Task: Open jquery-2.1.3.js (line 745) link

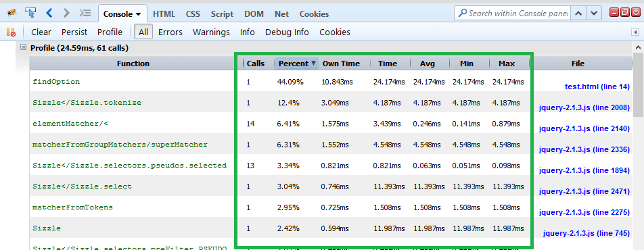Action: [x=586, y=233]
